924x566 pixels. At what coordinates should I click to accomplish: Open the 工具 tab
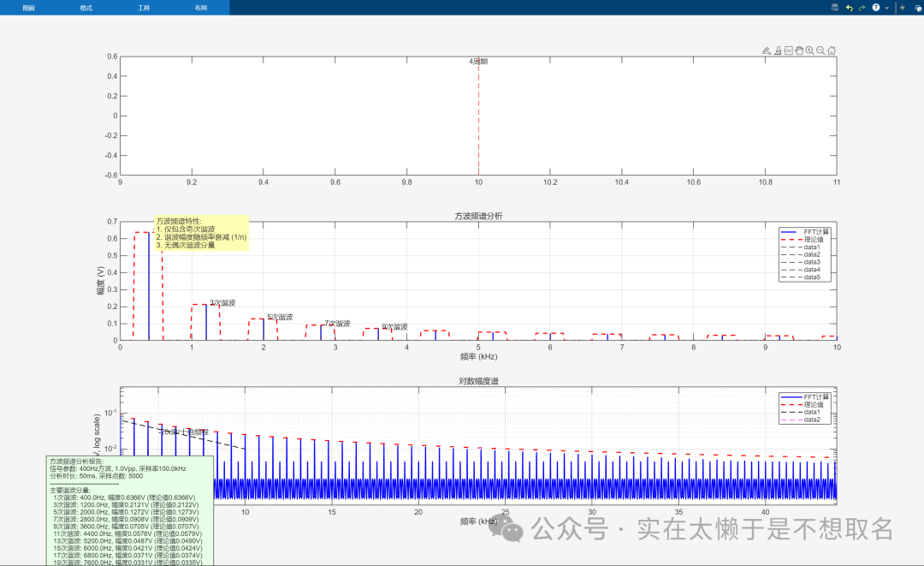pos(144,7)
